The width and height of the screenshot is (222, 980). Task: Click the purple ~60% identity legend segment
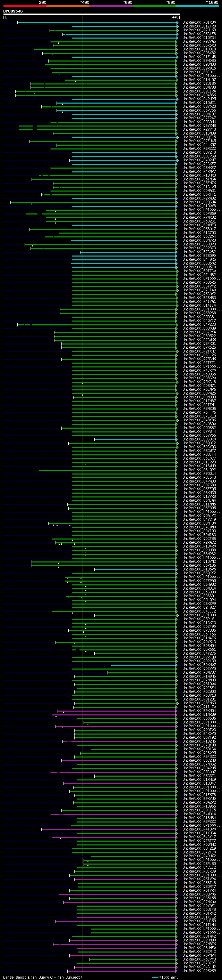pyautogui.click(x=111, y=6)
